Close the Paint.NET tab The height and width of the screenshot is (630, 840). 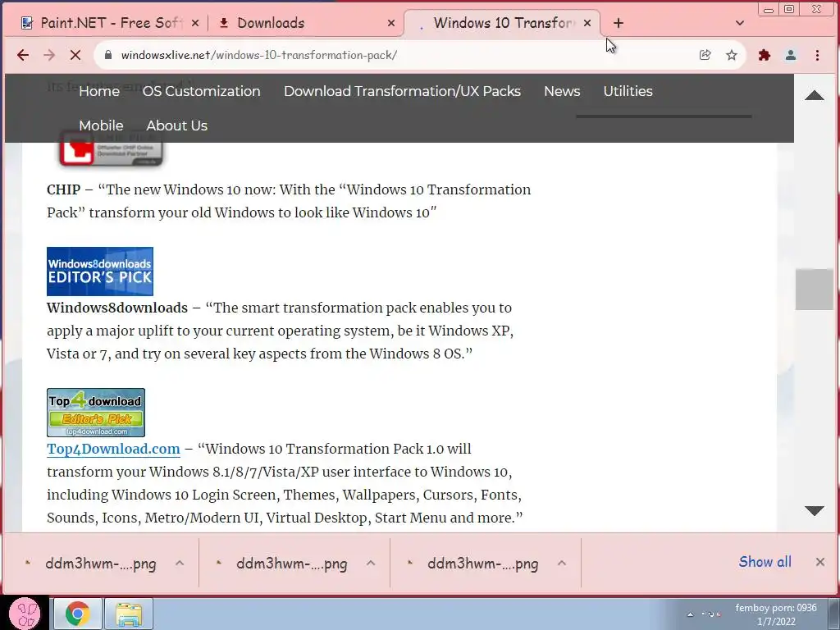pos(195,23)
